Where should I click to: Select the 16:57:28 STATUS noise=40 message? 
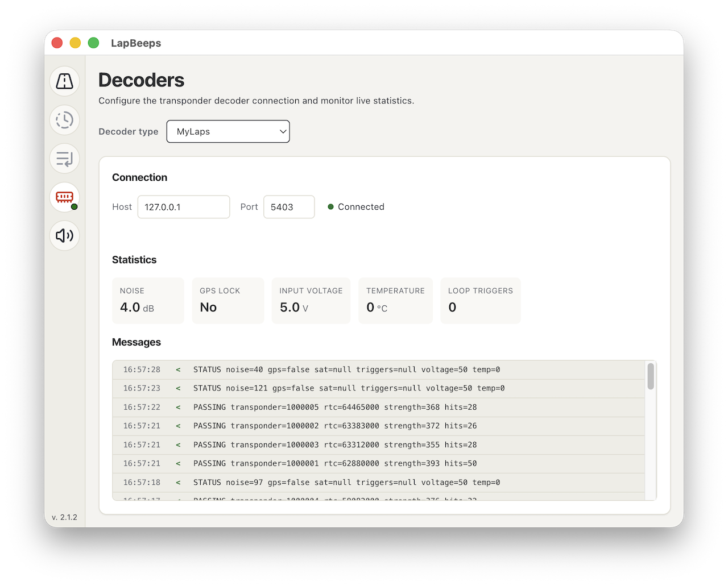coord(379,370)
